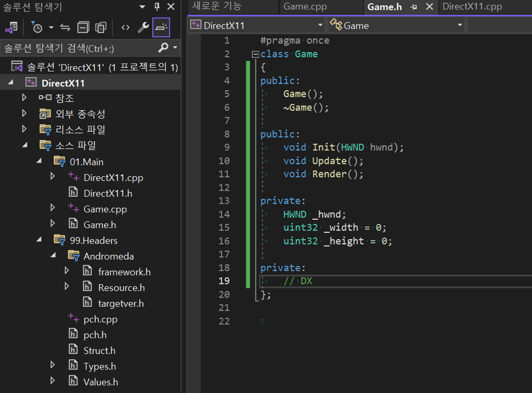Expand the 리소스 파일 folder

click(24, 129)
